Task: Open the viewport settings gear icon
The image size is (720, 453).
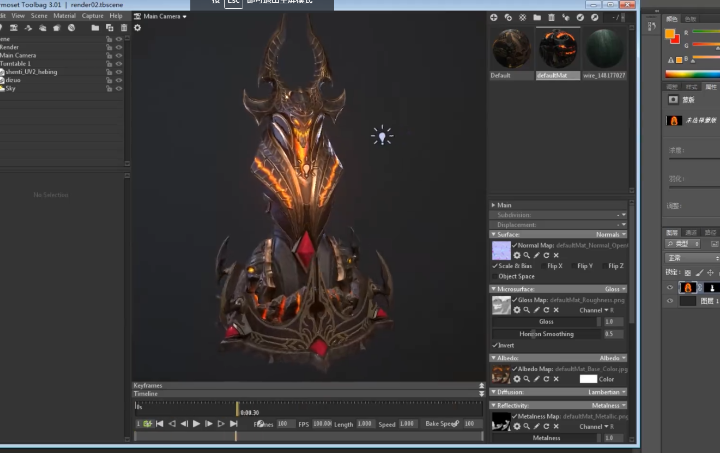Action: pos(137,28)
